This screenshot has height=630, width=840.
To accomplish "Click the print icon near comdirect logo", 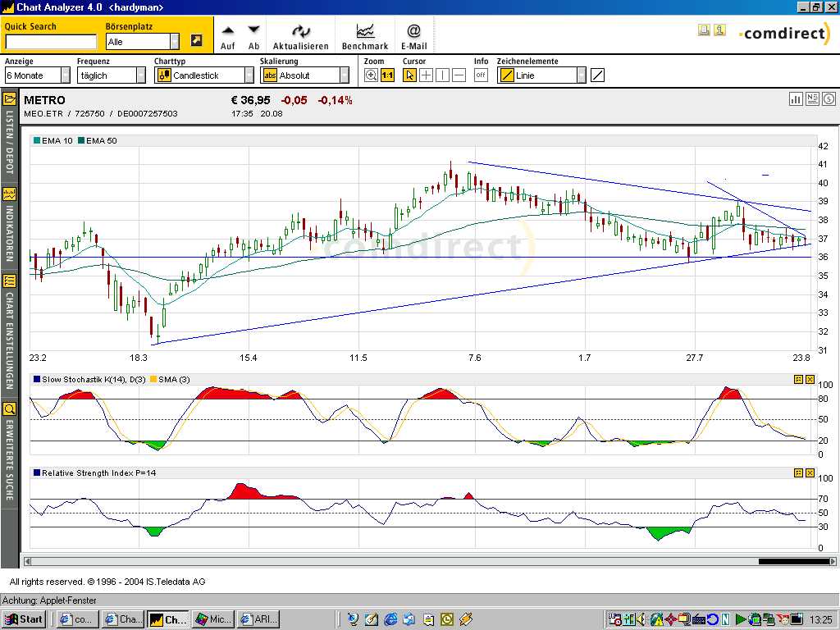I will tap(704, 30).
